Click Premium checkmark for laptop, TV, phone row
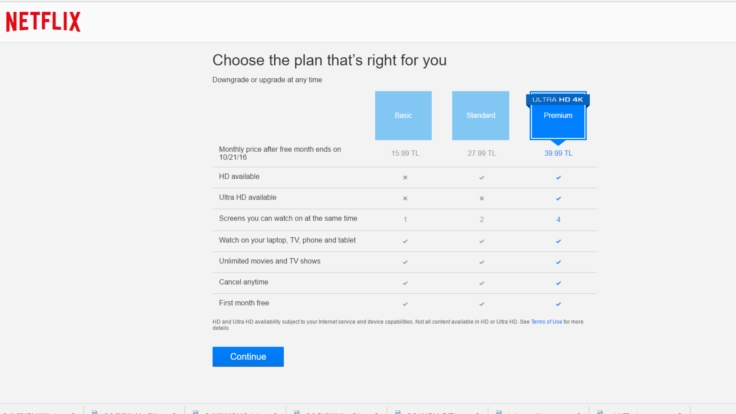This screenshot has height=414, width=736. pos(558,241)
